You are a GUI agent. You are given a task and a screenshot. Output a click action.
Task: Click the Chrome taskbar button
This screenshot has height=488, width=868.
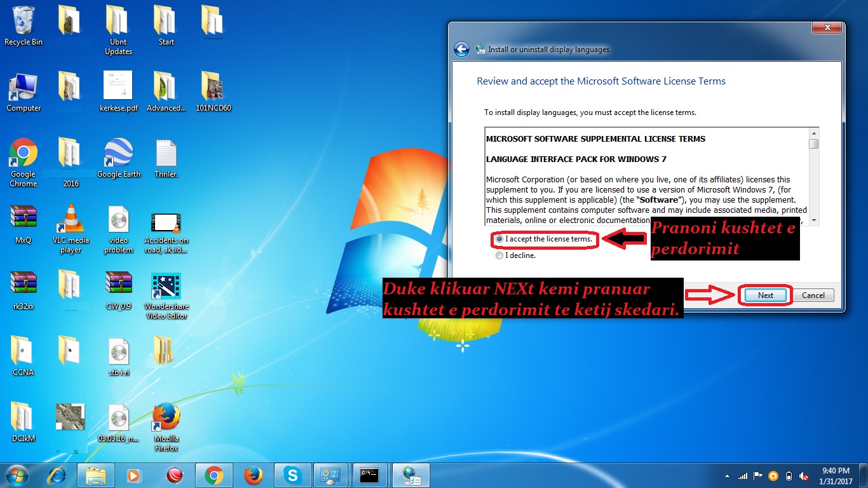tap(214, 475)
